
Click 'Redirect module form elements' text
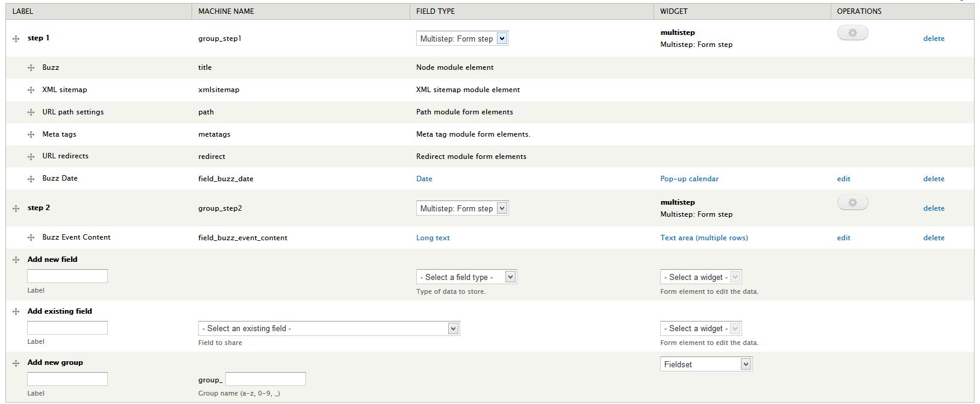[x=471, y=157]
